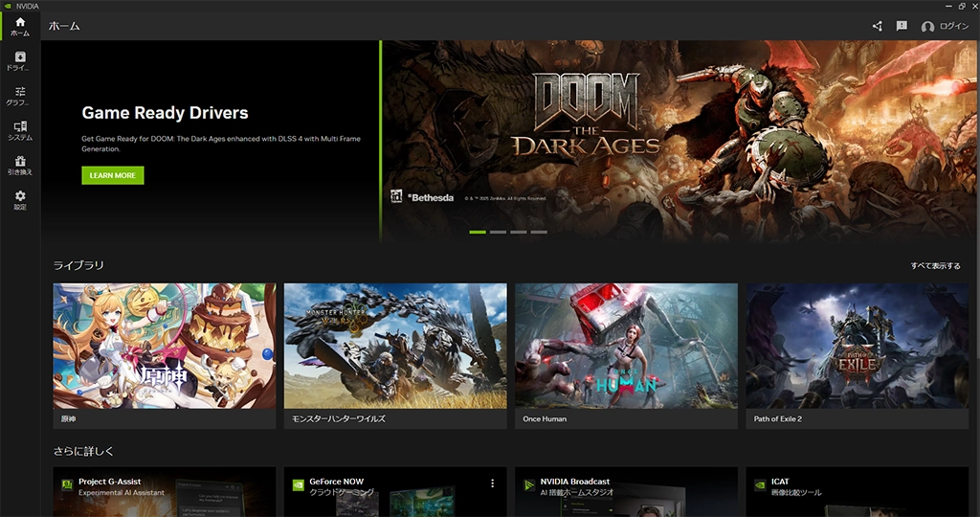Open the NVIDIA Broadcast card title
The image size is (980, 517).
click(575, 482)
